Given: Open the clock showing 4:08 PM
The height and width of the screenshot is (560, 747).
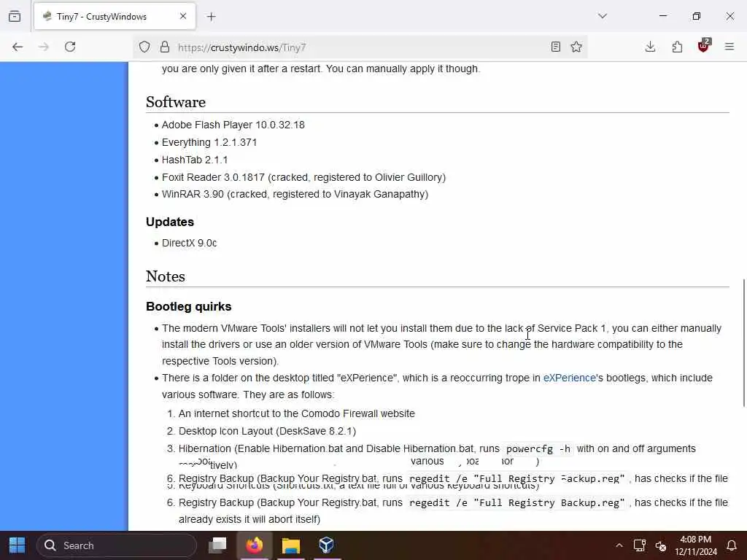Looking at the screenshot, I should (695, 545).
